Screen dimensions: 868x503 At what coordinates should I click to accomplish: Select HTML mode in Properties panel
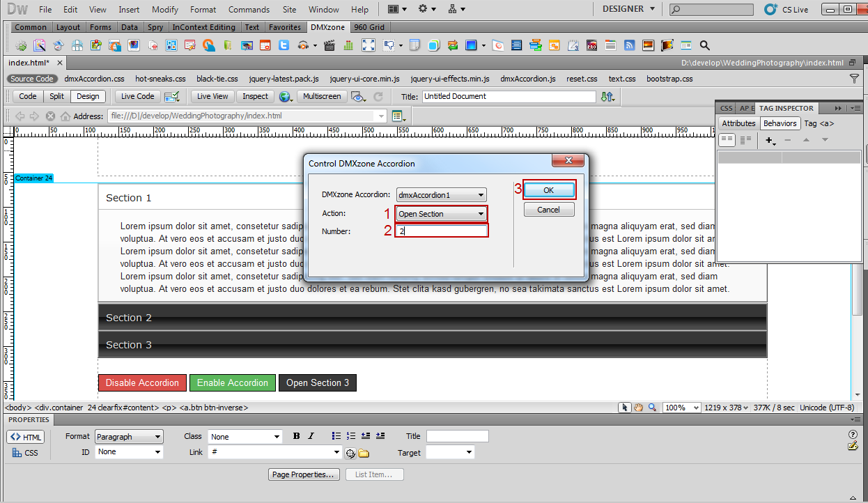point(26,437)
